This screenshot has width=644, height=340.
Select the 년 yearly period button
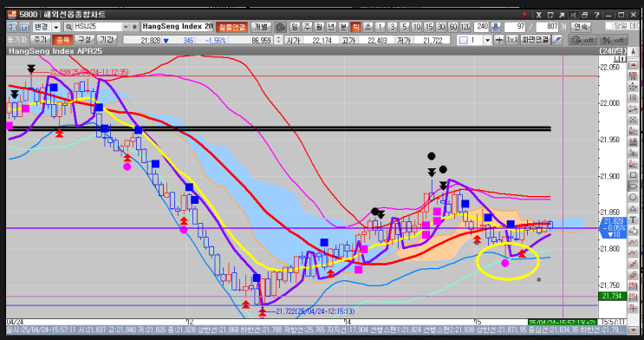[x=331, y=27]
